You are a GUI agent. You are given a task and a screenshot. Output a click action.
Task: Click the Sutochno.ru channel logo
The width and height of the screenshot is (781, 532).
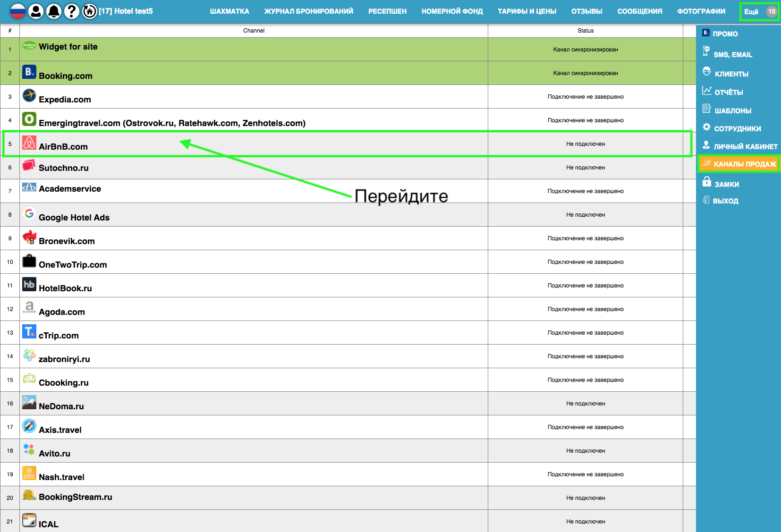(29, 165)
